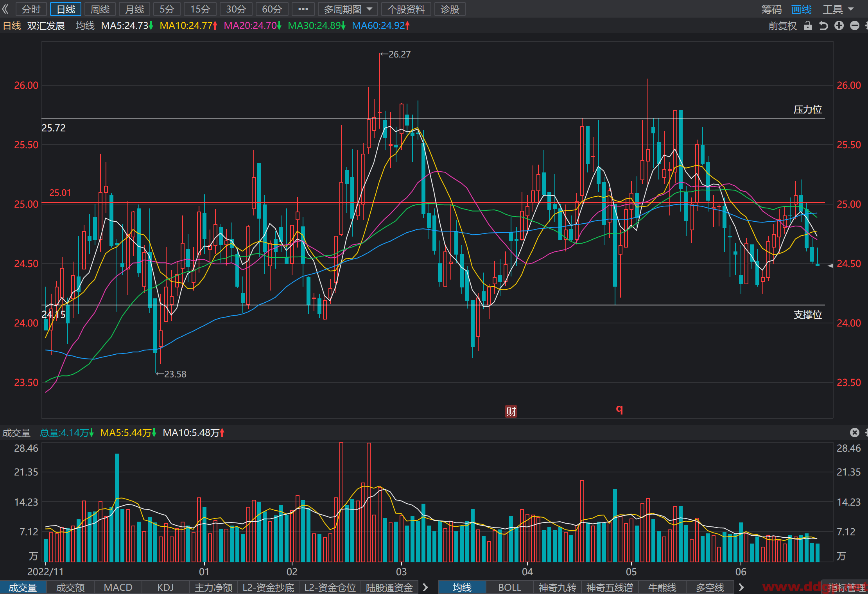Image resolution: width=868 pixels, height=594 pixels.
Task: Click the MA5 white legend label
Action: tap(127, 26)
